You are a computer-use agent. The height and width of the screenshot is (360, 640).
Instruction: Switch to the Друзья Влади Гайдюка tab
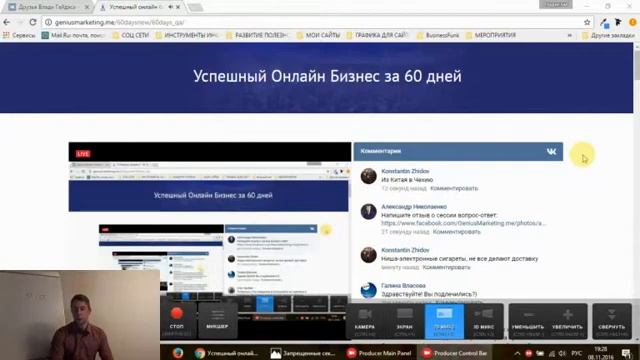(47, 7)
